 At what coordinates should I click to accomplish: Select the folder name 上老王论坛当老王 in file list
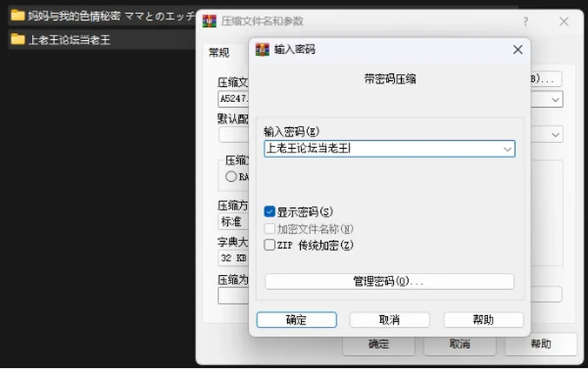tap(69, 40)
